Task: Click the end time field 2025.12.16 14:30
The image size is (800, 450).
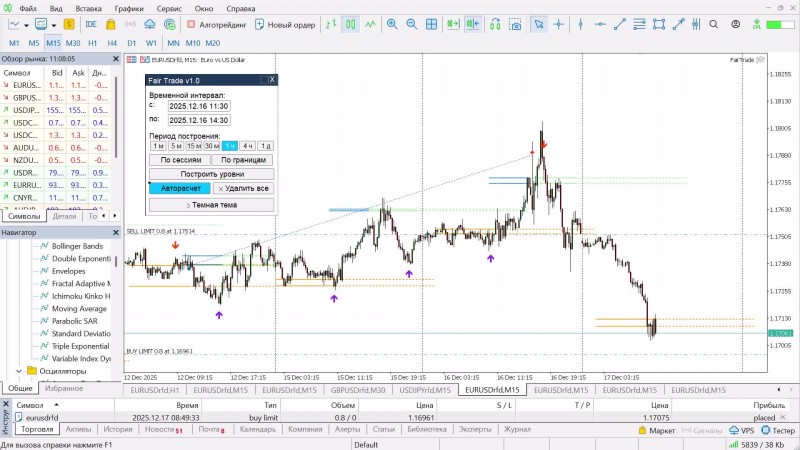Action: coord(199,120)
